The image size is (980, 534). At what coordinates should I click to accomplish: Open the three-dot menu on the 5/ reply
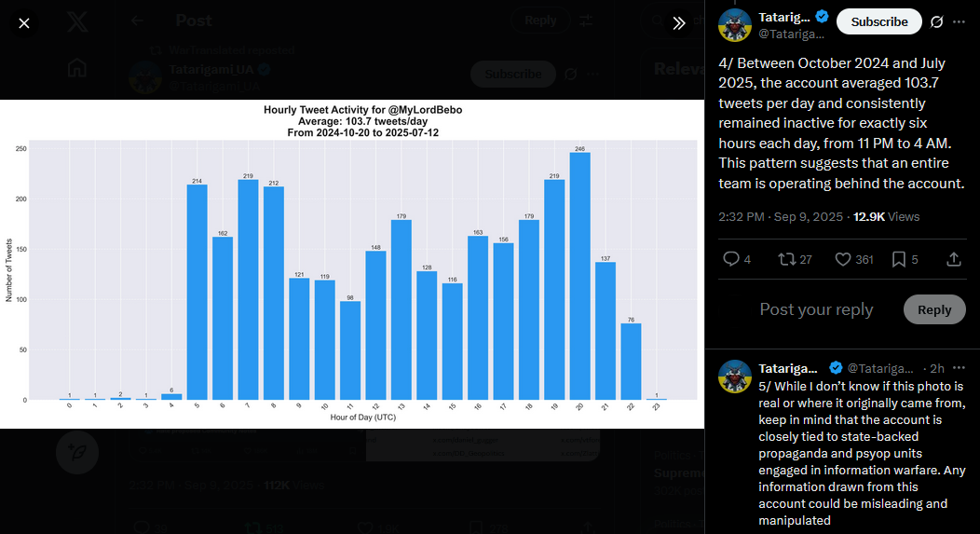[x=959, y=368]
